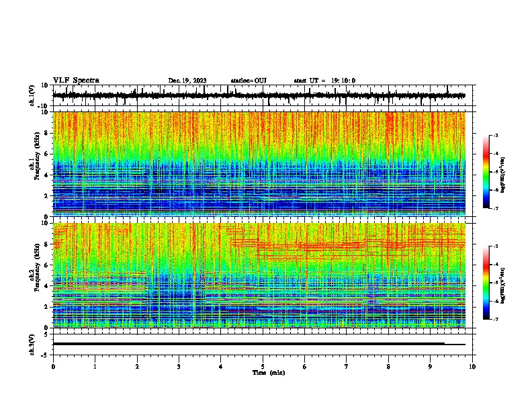Click the "ch.1(V)" waveform axis label
The image size is (532, 411).
pos(32,95)
